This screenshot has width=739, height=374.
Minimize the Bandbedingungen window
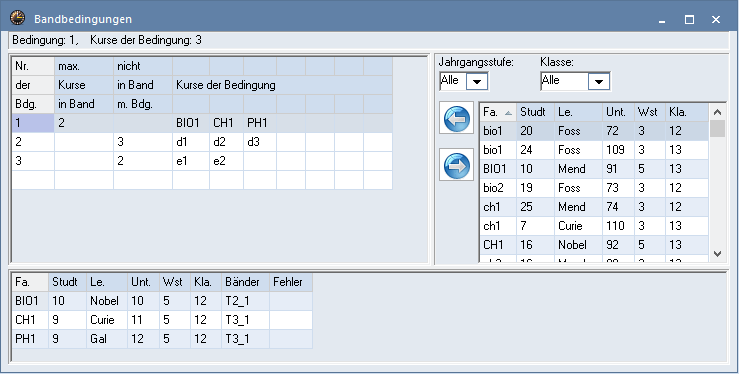pyautogui.click(x=662, y=19)
